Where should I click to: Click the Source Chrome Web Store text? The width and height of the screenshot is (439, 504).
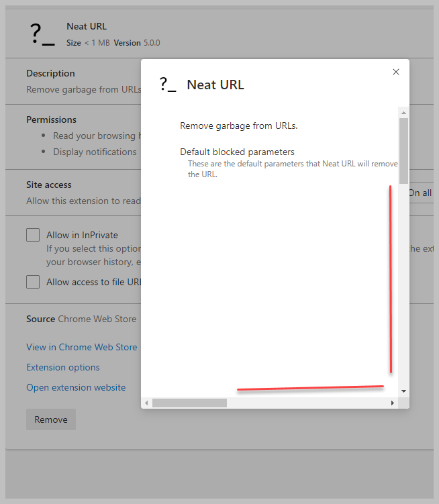coord(81,319)
